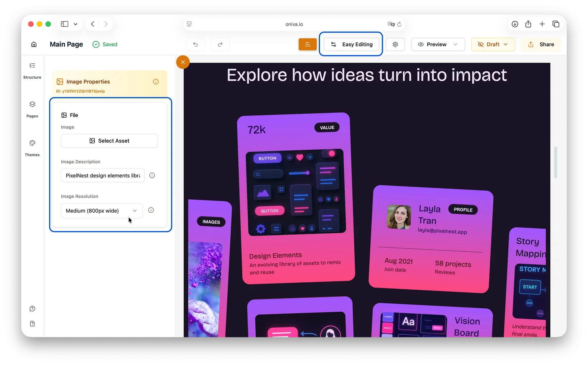The image size is (588, 365).
Task: Click the help chat icon in the sidebar
Action: click(32, 309)
